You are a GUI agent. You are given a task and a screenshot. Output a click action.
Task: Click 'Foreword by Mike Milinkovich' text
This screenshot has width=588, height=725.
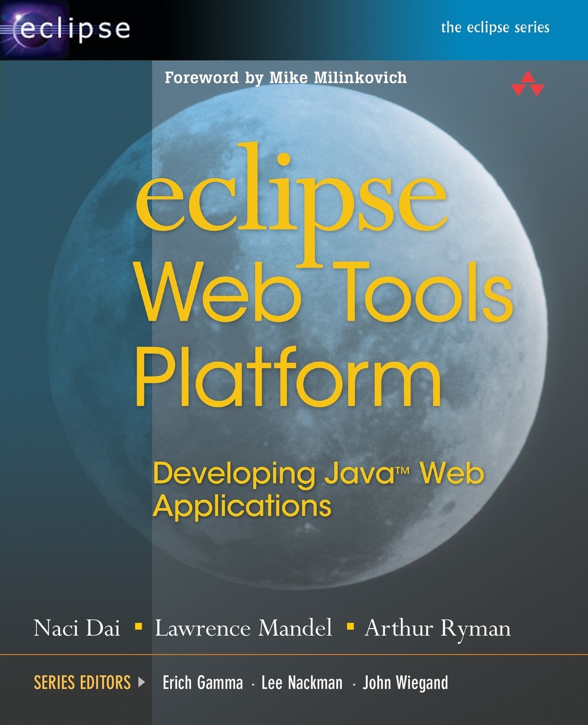click(x=286, y=78)
